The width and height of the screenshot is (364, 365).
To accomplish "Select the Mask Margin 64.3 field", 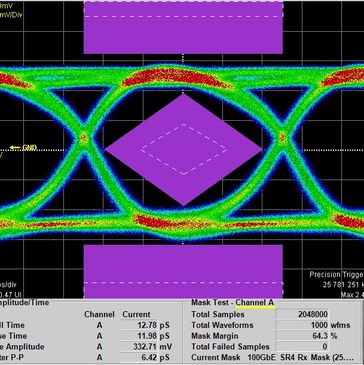I will click(x=302, y=336).
